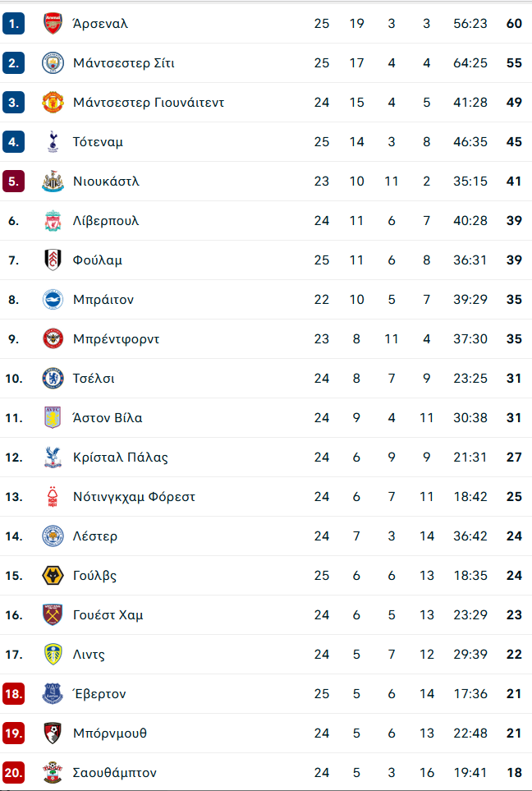Click the Tottenham cockerel logo

point(53,142)
